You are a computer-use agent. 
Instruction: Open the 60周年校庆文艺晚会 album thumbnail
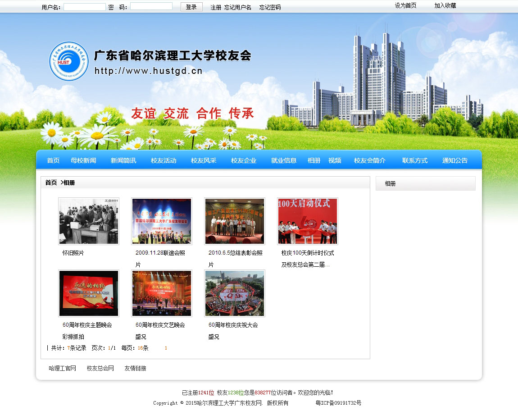[x=162, y=293]
